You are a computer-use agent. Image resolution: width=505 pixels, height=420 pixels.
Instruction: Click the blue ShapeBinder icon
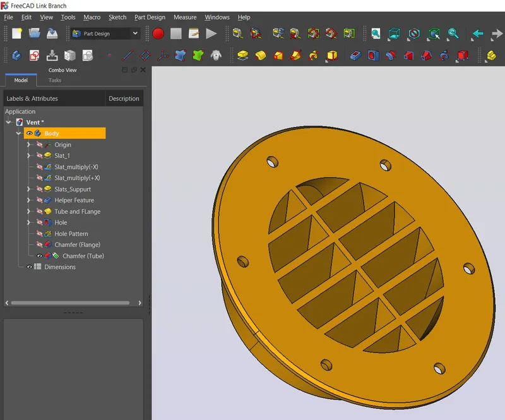pos(181,56)
